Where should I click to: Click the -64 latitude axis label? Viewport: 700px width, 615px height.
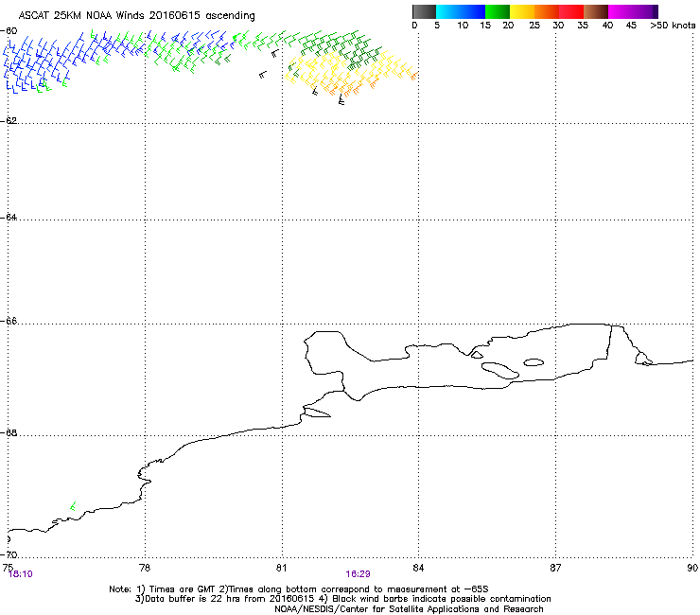[x=9, y=217]
